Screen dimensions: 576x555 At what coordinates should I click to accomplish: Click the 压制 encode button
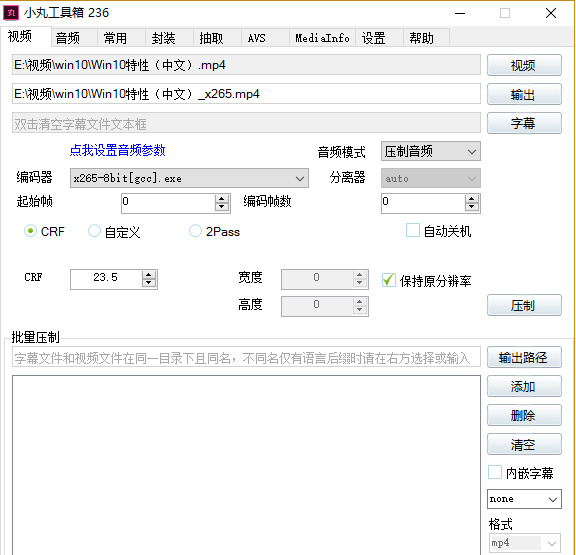(x=524, y=305)
